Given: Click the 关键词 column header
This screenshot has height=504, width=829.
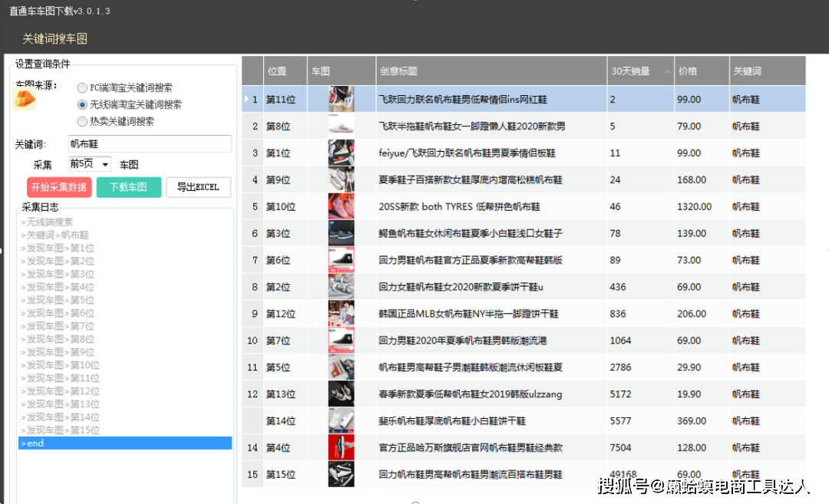Looking at the screenshot, I should 767,71.
